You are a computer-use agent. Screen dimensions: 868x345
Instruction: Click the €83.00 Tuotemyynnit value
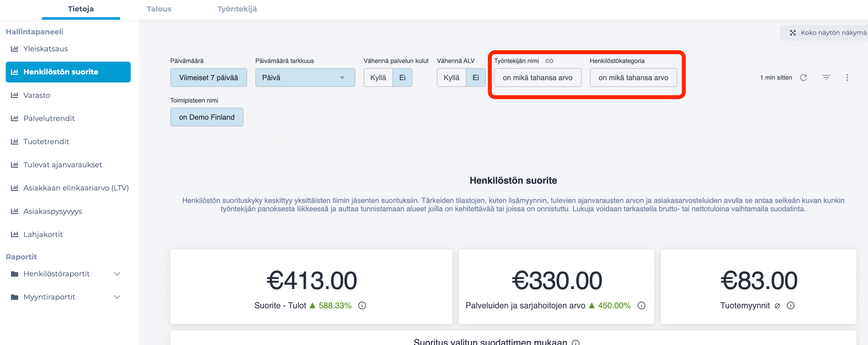coord(759,280)
